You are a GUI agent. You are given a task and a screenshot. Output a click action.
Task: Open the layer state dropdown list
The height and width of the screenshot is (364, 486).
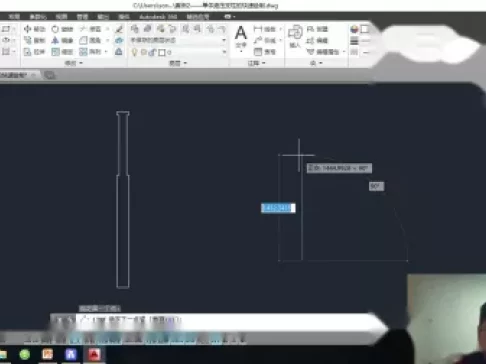pyautogui.click(x=178, y=40)
